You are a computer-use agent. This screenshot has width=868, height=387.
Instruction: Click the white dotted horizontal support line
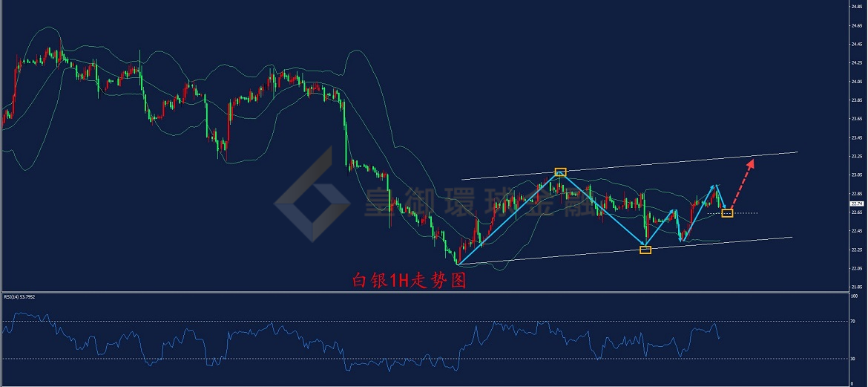click(732, 213)
